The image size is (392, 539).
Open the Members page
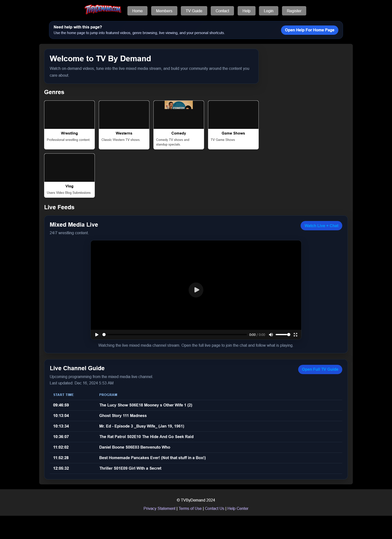pos(164,11)
